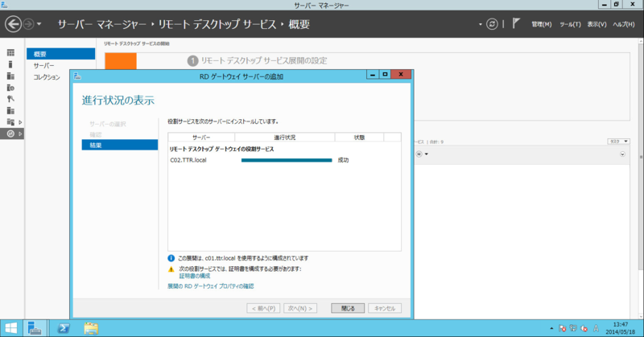The image size is (644, 337).
Task: Open navigation history dropdown arrow
Action: (x=39, y=24)
